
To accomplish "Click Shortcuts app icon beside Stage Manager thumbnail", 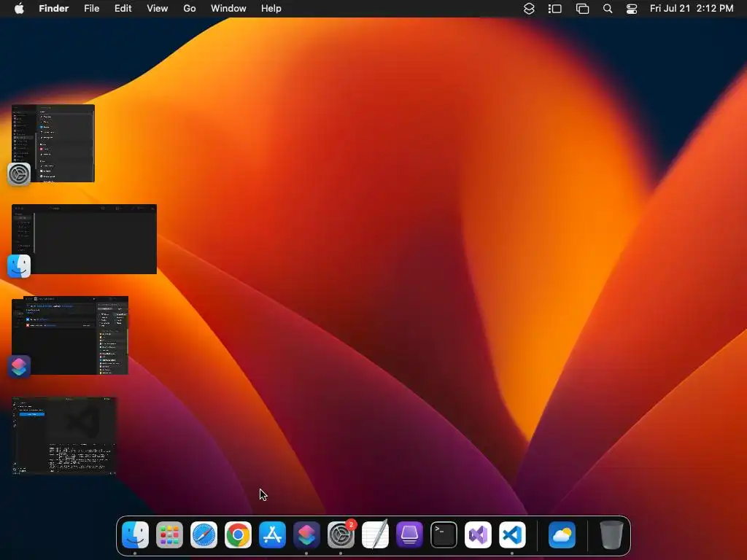I will point(19,367).
